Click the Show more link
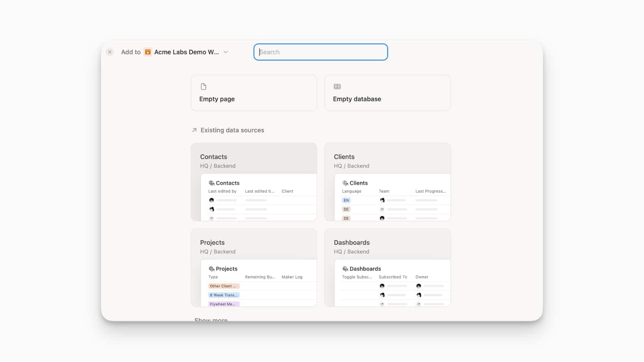Image resolution: width=644 pixels, height=362 pixels. (x=211, y=320)
